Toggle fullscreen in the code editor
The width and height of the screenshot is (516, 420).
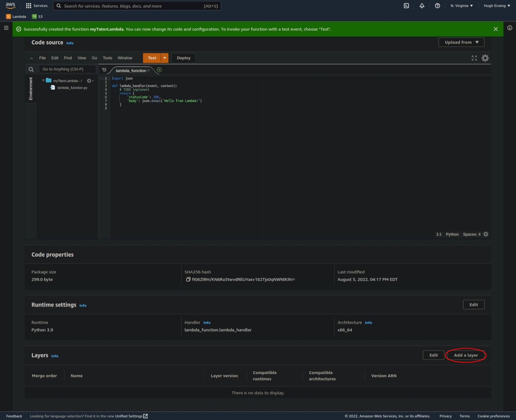pos(474,58)
